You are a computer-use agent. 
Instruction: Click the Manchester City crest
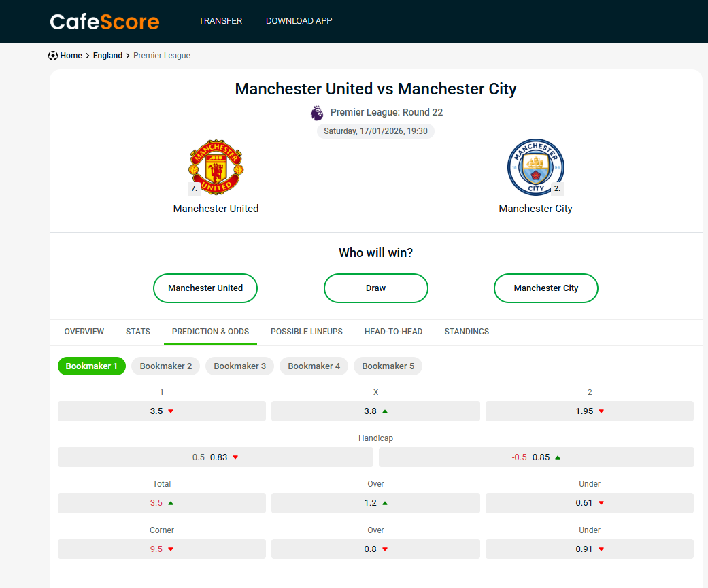pyautogui.click(x=535, y=167)
